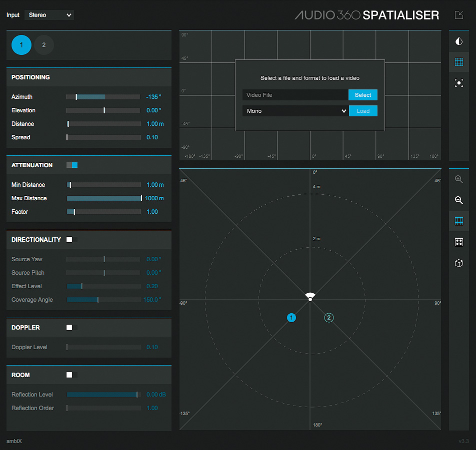Zoom out of the top-down view

coord(458,200)
